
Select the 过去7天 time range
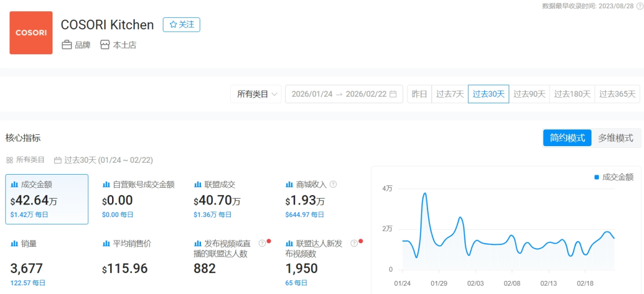click(450, 94)
